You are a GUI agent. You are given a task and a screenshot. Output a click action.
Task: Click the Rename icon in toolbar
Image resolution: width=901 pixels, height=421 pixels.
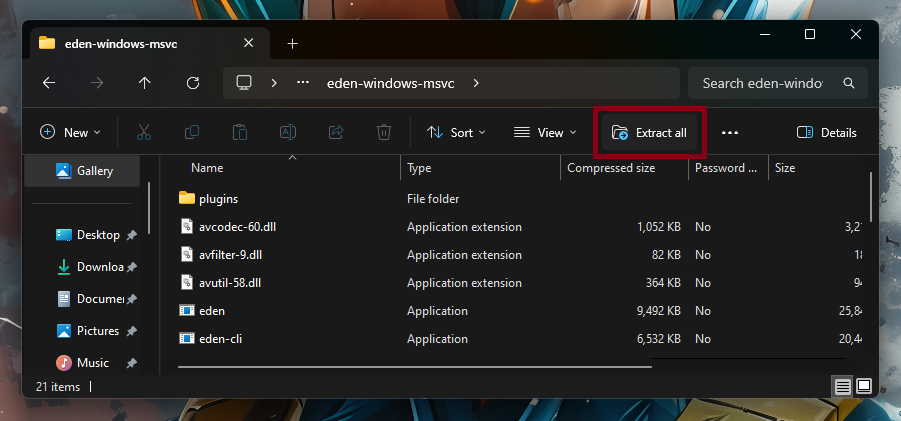coord(288,133)
